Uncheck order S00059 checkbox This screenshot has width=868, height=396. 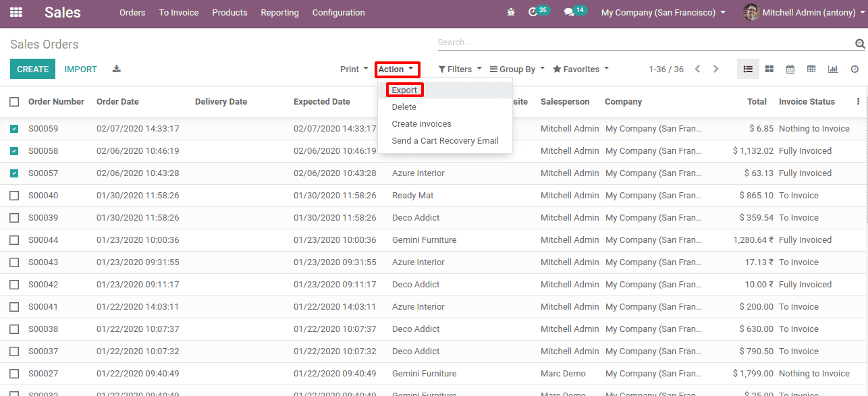14,129
